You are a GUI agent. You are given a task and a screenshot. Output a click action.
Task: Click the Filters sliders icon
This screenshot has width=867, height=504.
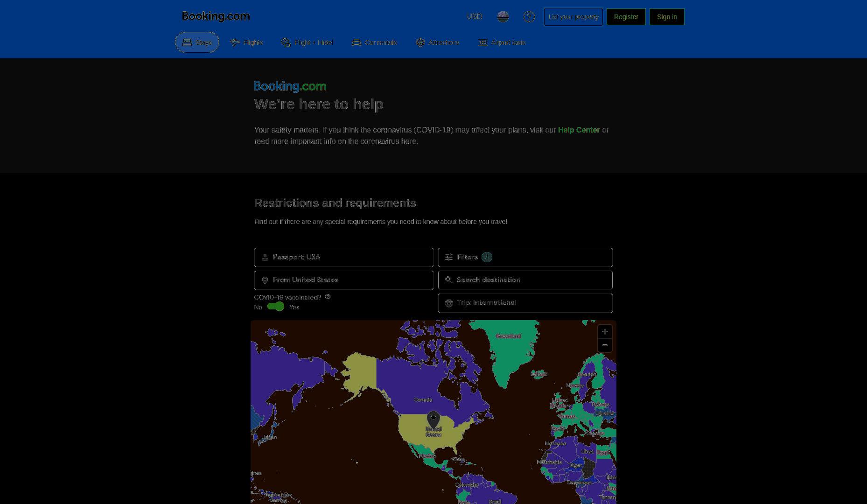[x=449, y=257]
